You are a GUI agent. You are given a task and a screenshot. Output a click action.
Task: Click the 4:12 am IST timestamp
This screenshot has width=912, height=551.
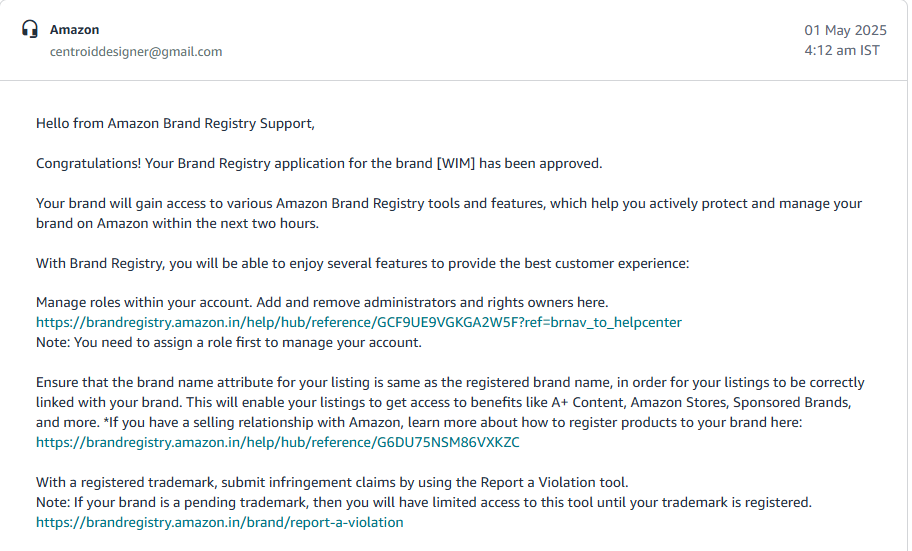(842, 51)
